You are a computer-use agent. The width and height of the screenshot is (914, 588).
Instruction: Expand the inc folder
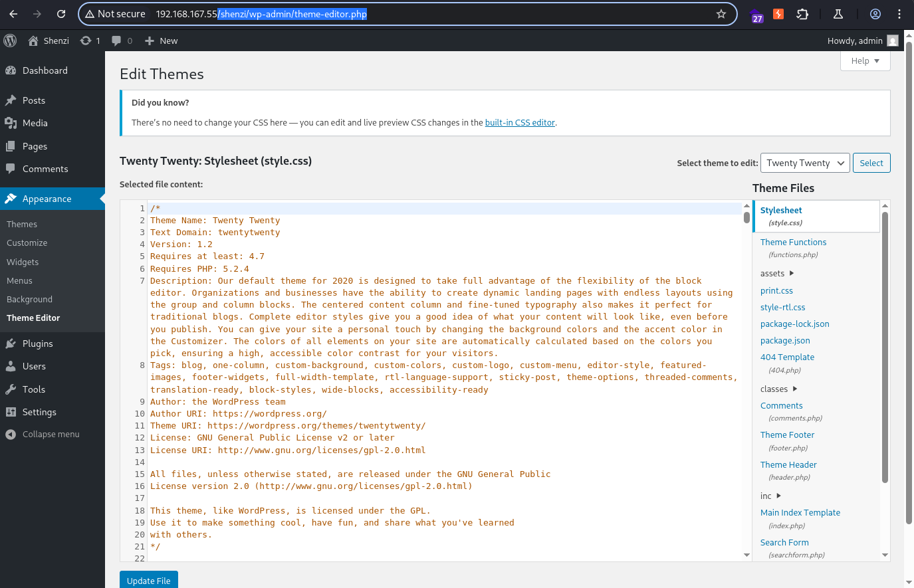tap(770, 496)
